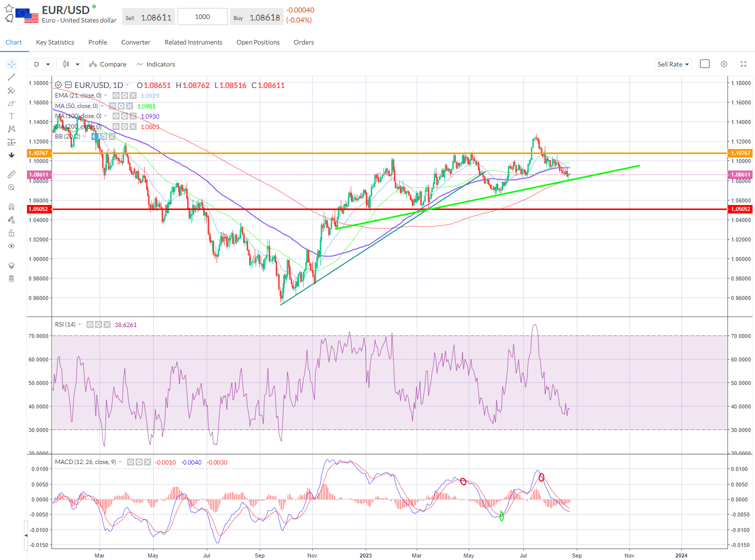Select the down arrow marker tool
755x560 pixels.
(x=12, y=155)
